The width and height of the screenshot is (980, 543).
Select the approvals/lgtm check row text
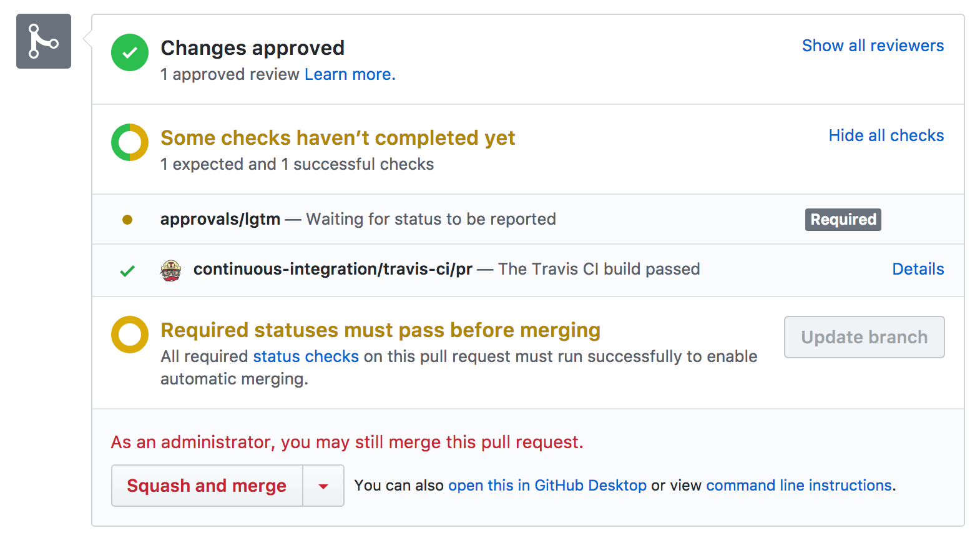point(220,219)
